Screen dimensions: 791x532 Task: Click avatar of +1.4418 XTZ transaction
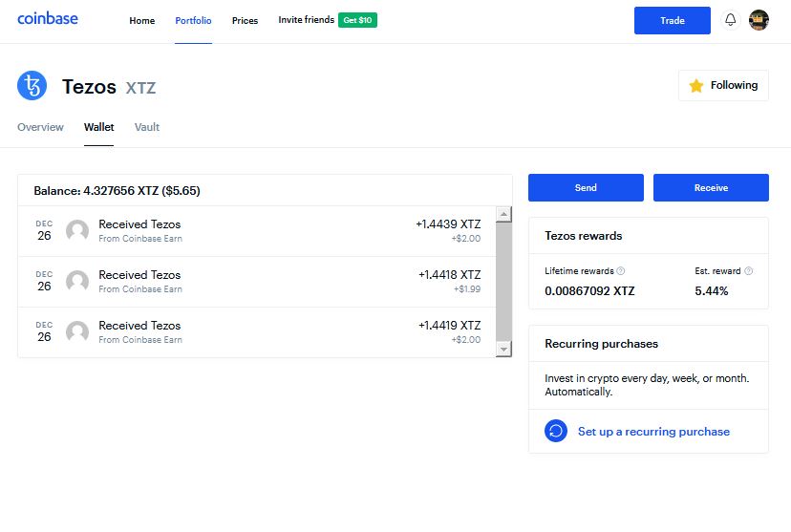77,282
